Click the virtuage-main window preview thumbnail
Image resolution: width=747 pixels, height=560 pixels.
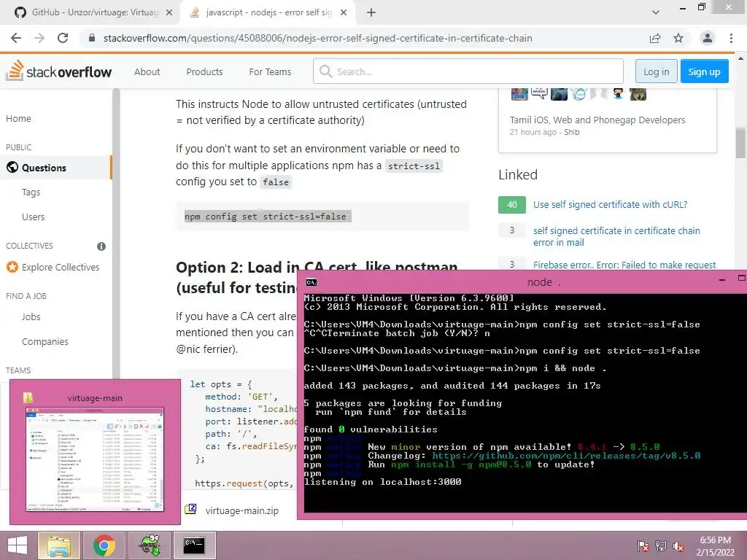click(95, 459)
